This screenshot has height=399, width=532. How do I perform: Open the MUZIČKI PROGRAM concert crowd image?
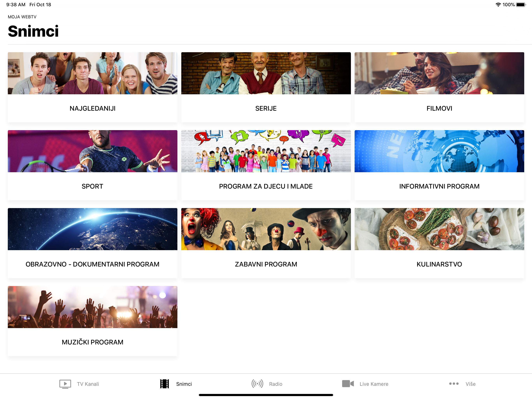tap(93, 307)
